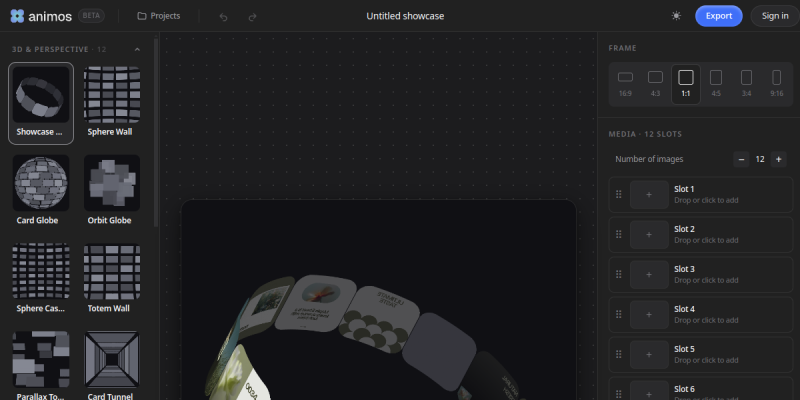Viewport: 800px width, 400px height.
Task: Grab the Slot 5 drag handle
Action: pos(618,355)
